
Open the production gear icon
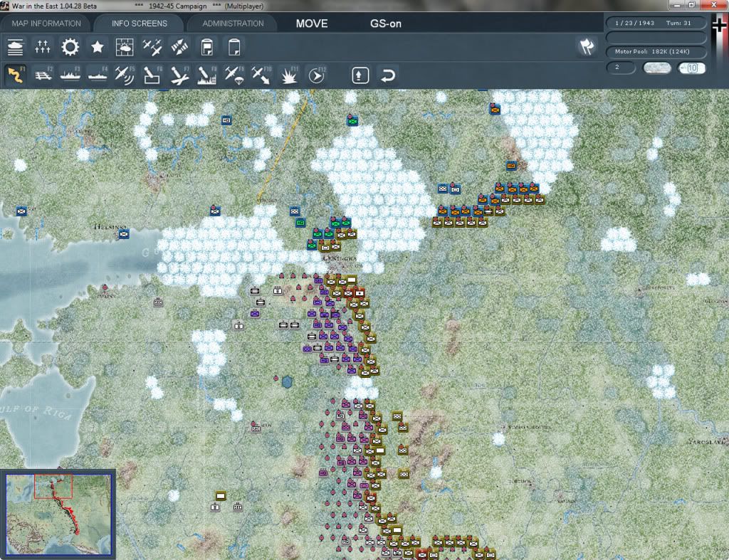[70, 48]
